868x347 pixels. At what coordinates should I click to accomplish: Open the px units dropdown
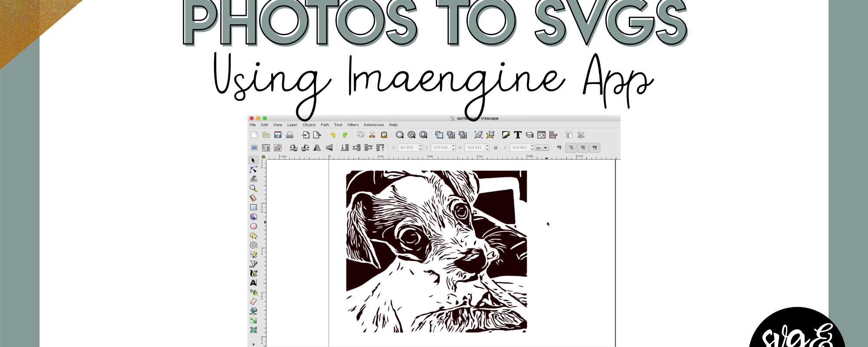click(x=542, y=147)
